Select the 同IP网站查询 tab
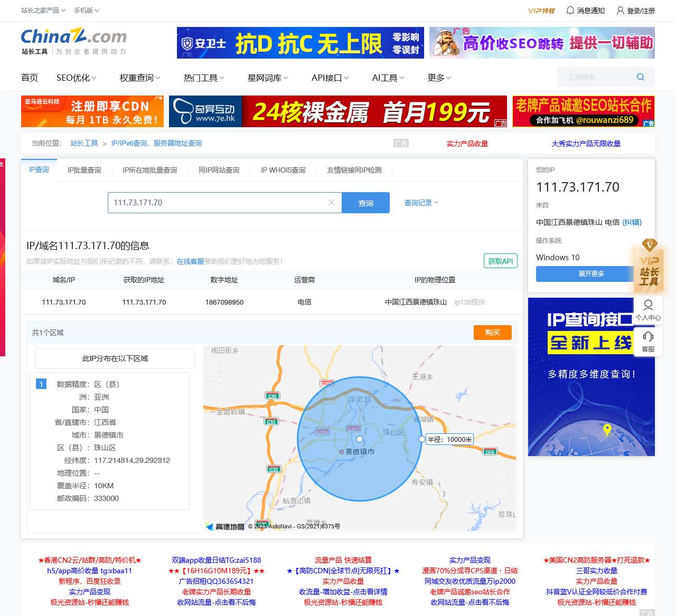The width and height of the screenshot is (676, 616). coord(219,170)
